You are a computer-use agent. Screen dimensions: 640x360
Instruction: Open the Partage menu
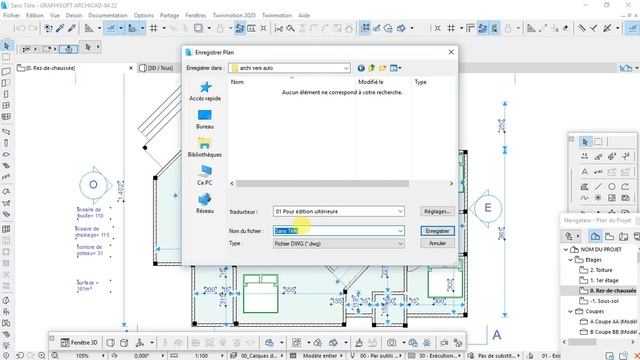[x=169, y=15]
